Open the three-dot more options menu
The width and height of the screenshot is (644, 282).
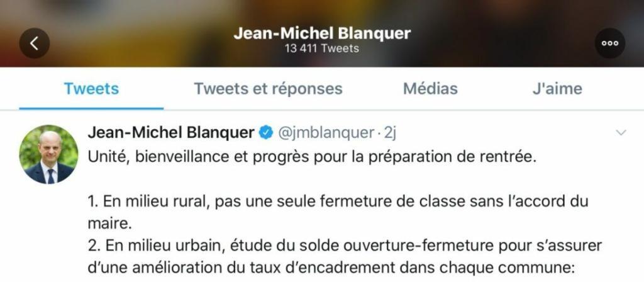610,43
